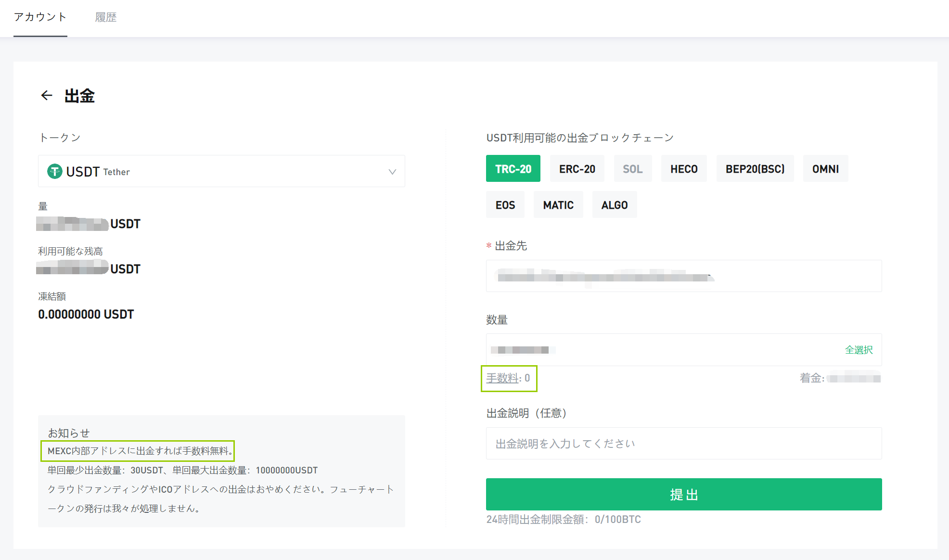Click the back arrow next to 出金
This screenshot has width=949, height=560.
[47, 95]
